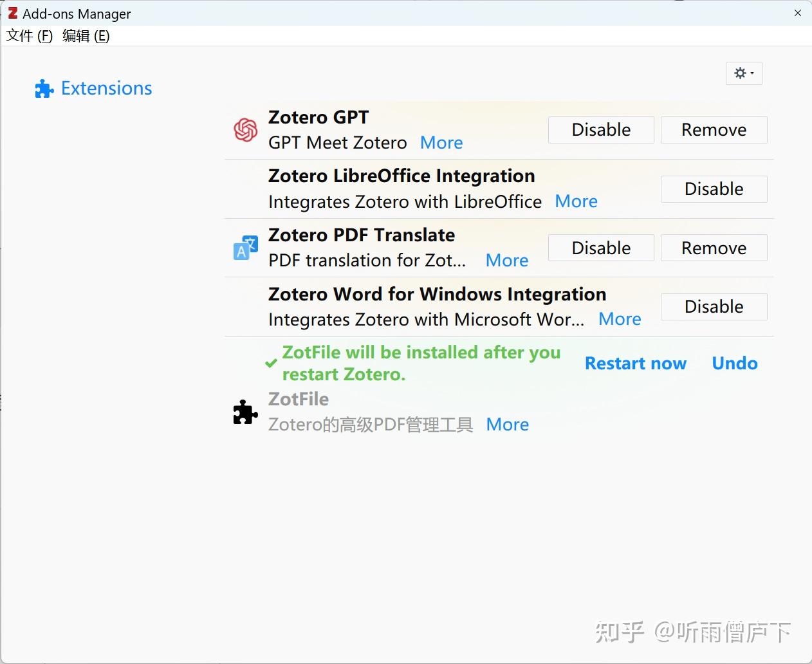Viewport: 812px width, 664px height.
Task: Select the Extensions puzzle icon in sidebar
Action: (x=43, y=88)
